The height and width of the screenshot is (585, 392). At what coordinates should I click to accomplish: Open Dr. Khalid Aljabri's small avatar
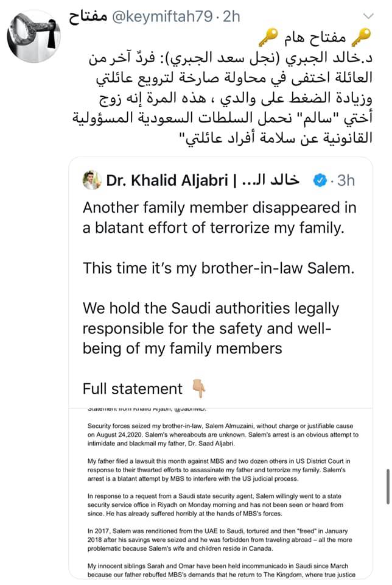tap(92, 180)
